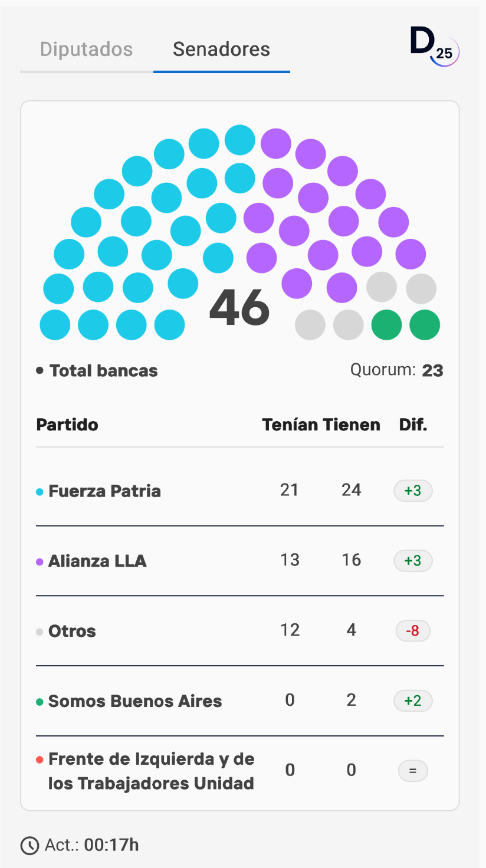Click the Fuerza Patria +3 difference badge
486x868 pixels.
tap(413, 491)
